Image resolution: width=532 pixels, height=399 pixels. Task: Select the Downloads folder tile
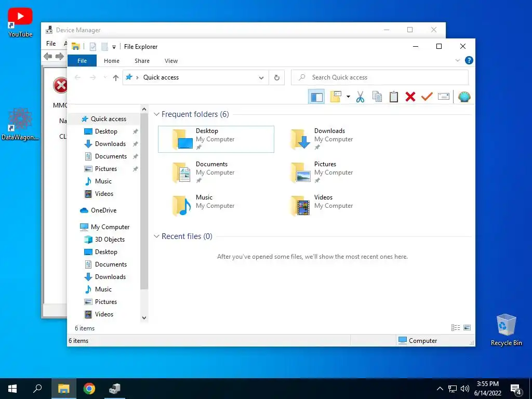tap(334, 139)
